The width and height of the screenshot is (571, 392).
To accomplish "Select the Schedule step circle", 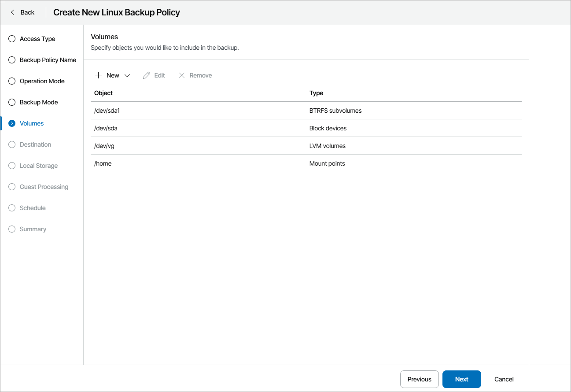I will click(11, 208).
